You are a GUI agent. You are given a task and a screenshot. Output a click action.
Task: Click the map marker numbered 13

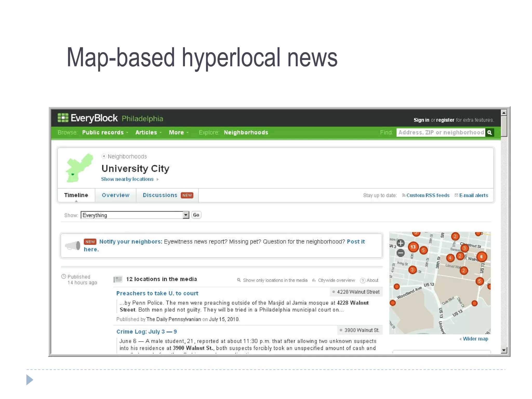tap(413, 247)
